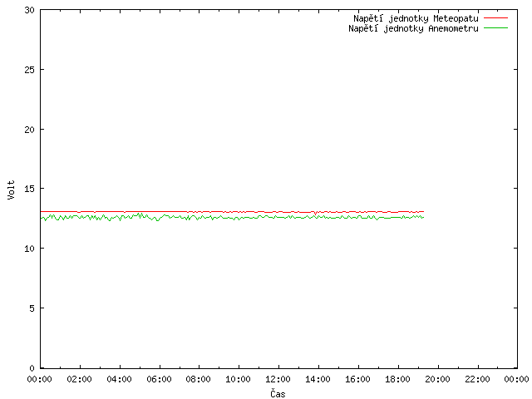
Task: Click the x-axis time label 08:00
Action: point(198,379)
